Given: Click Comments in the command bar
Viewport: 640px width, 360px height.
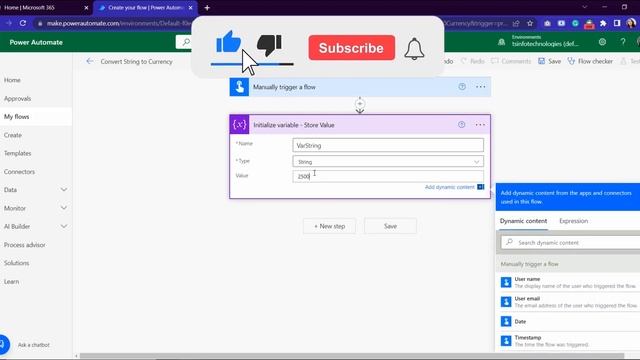Looking at the screenshot, I should [511, 61].
